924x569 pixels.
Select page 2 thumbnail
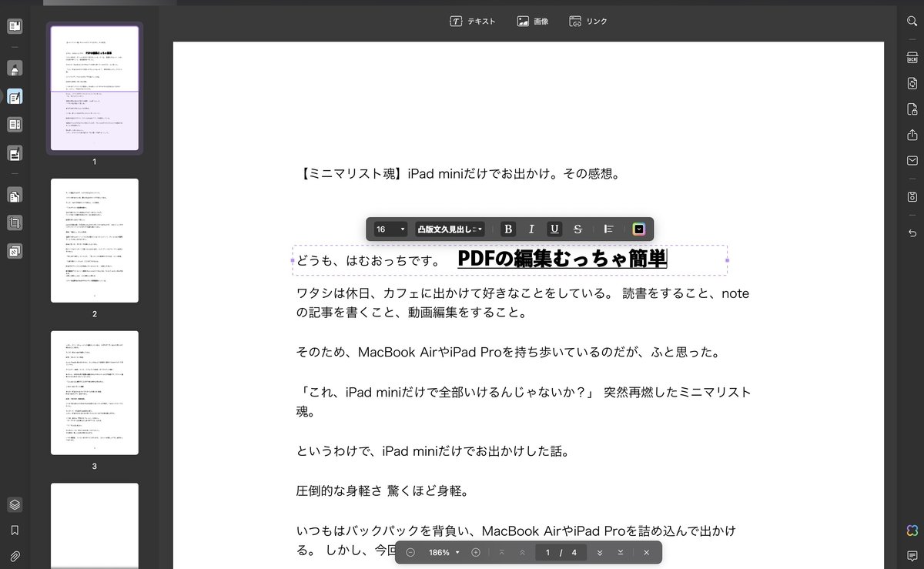coord(95,240)
